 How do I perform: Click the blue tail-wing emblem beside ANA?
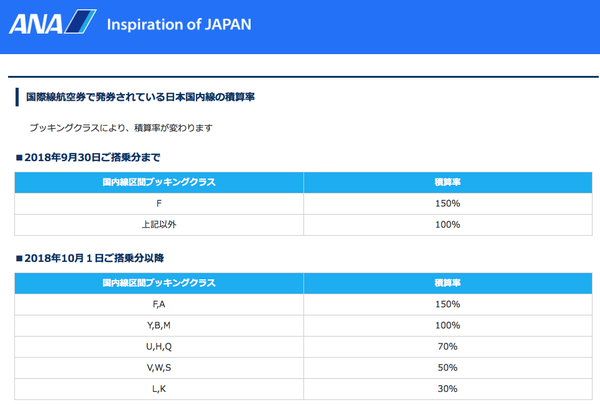80,22
